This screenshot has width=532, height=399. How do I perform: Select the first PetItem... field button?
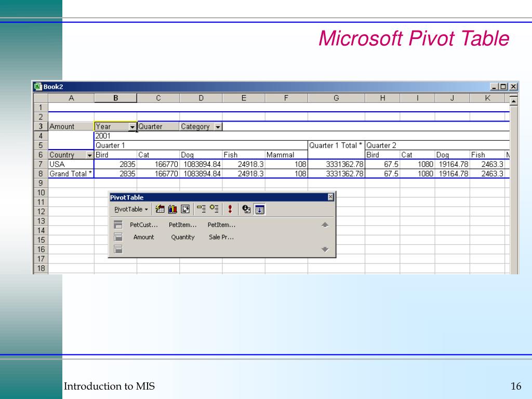pyautogui.click(x=182, y=224)
